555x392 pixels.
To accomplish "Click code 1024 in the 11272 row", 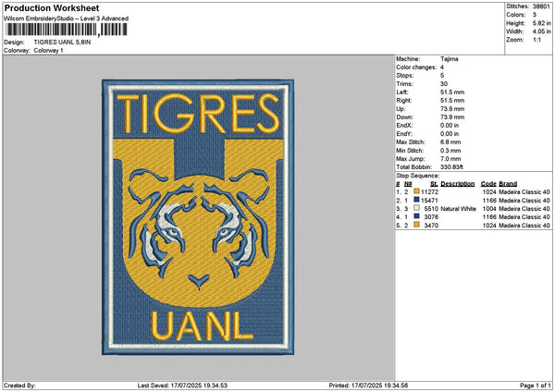I will click(489, 191).
